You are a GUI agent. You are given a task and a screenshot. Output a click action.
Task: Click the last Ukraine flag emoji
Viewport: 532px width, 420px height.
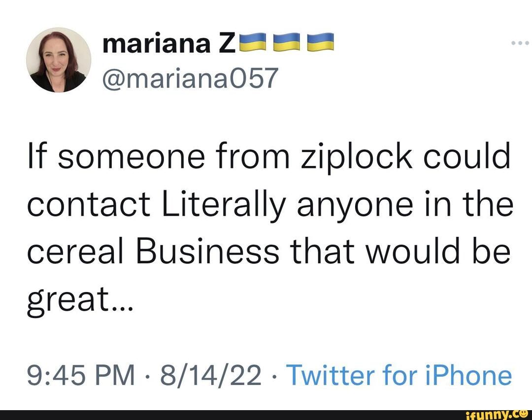321,43
